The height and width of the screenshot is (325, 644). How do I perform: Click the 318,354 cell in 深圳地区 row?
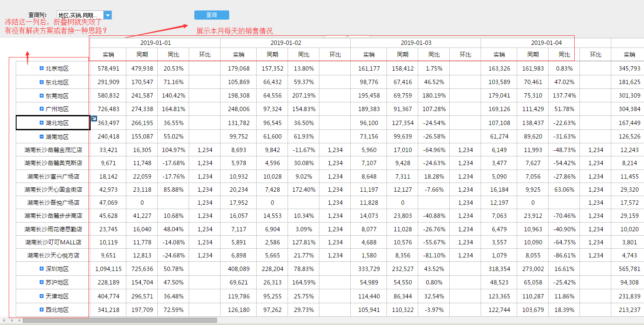tap(499, 269)
